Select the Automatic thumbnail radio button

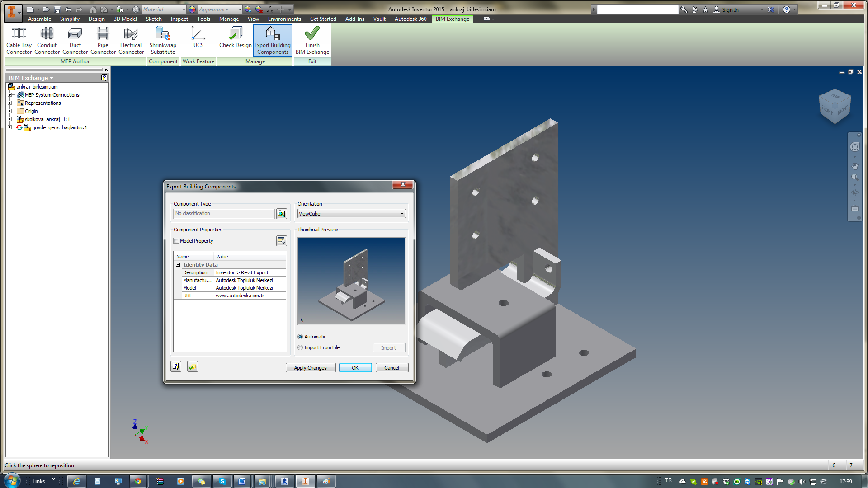click(x=300, y=337)
